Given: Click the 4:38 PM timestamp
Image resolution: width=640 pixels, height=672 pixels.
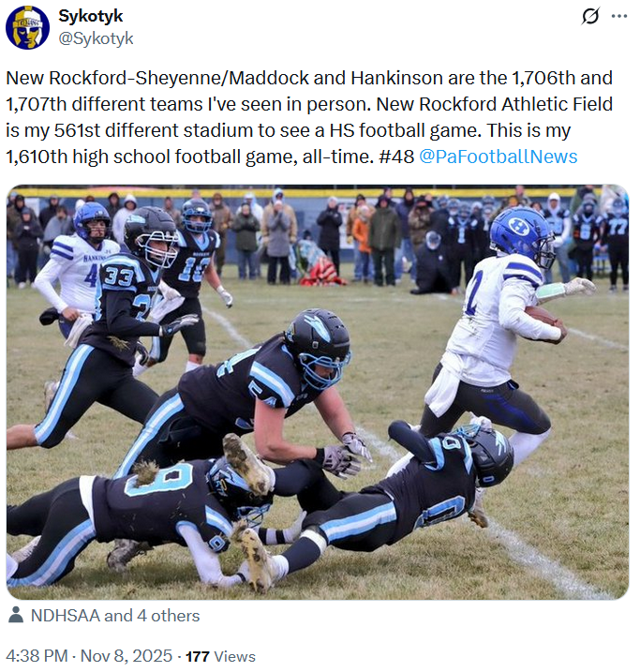Looking at the screenshot, I should click(37, 656).
